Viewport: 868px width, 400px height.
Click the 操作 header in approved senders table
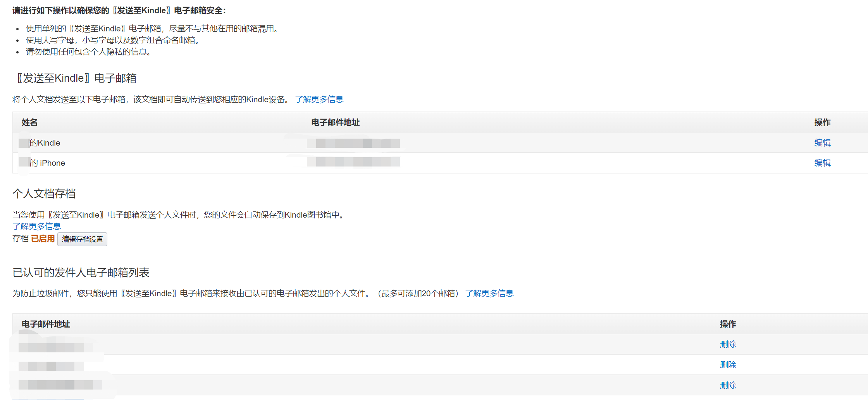click(728, 324)
